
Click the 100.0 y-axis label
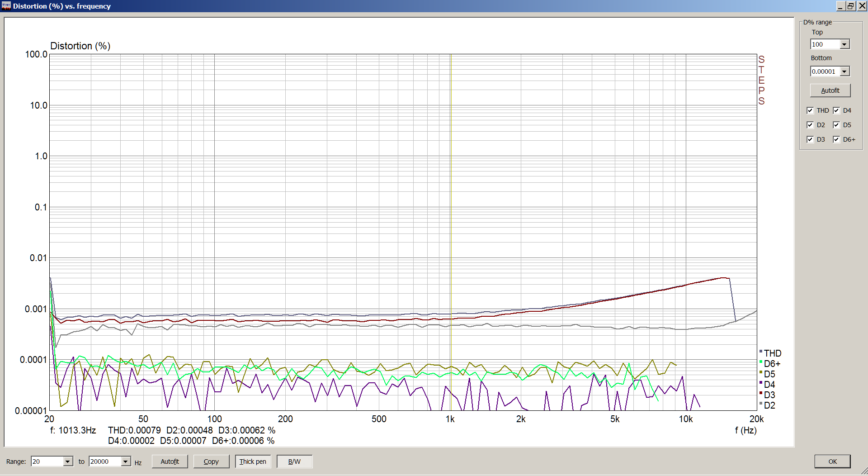36,54
